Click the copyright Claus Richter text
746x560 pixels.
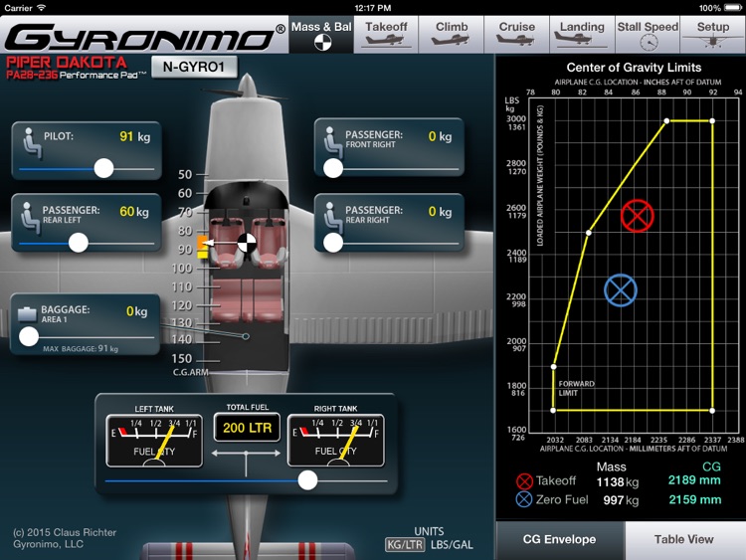pyautogui.click(x=65, y=538)
